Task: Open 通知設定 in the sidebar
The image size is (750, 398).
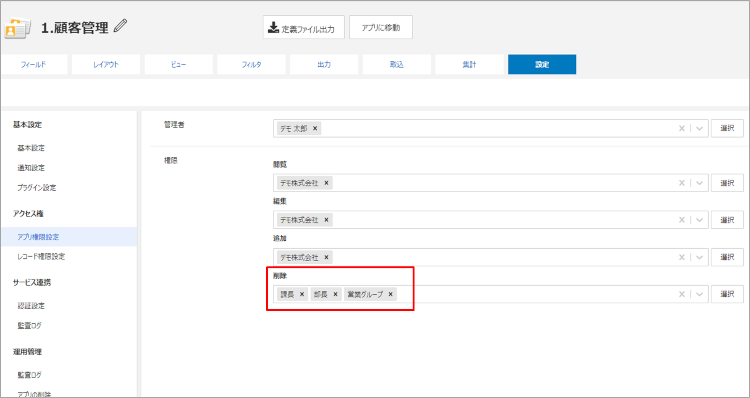Action: pos(31,168)
